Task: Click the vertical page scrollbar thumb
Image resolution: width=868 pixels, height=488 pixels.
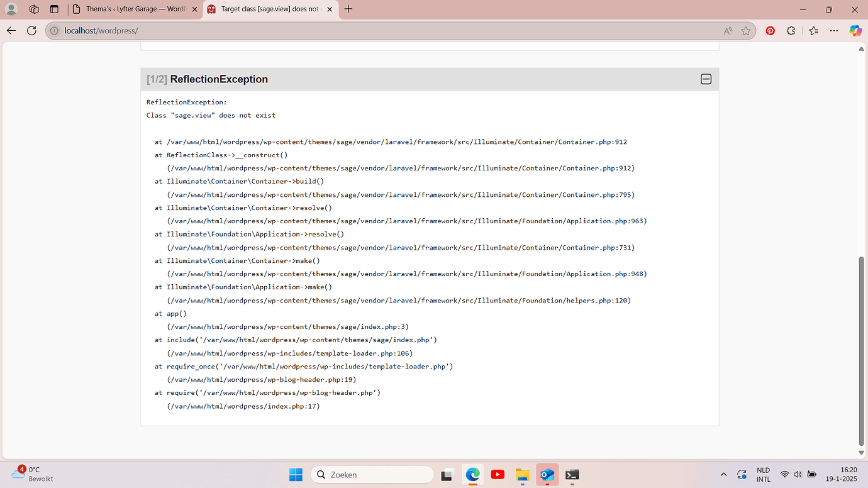Action: (x=862, y=351)
